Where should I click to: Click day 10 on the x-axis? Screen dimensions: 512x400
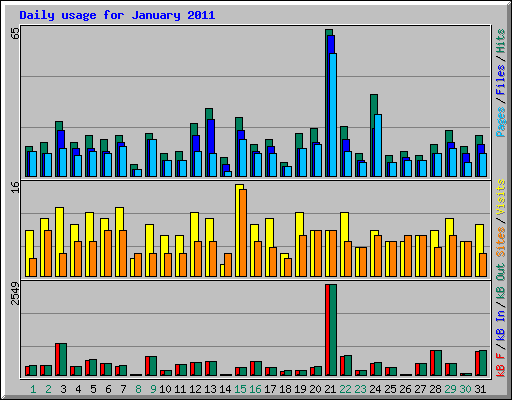pyautogui.click(x=165, y=389)
